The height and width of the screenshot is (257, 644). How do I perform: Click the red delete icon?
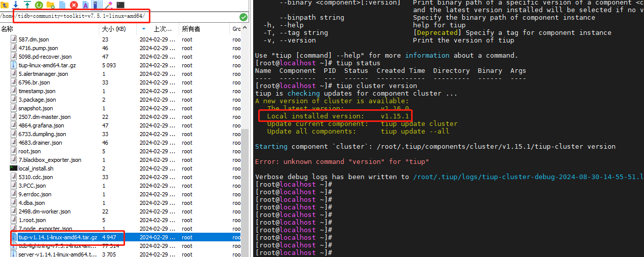(x=74, y=5)
